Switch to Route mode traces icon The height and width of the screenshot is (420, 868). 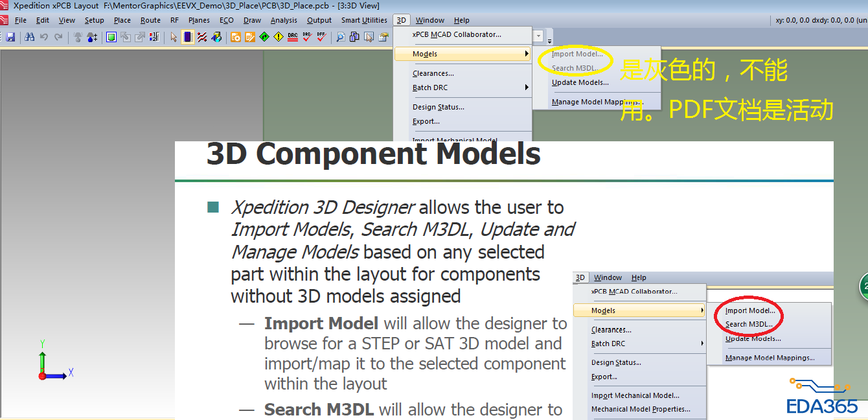(x=202, y=37)
